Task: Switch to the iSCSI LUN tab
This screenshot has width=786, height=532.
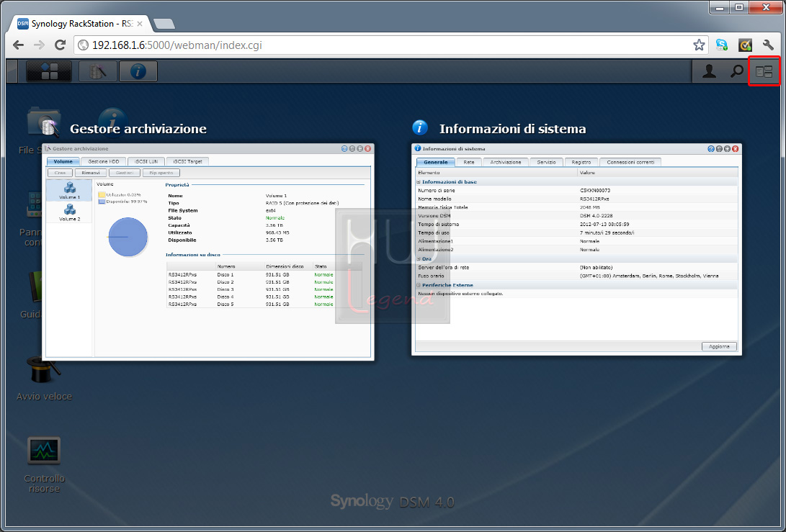Action: pos(146,161)
